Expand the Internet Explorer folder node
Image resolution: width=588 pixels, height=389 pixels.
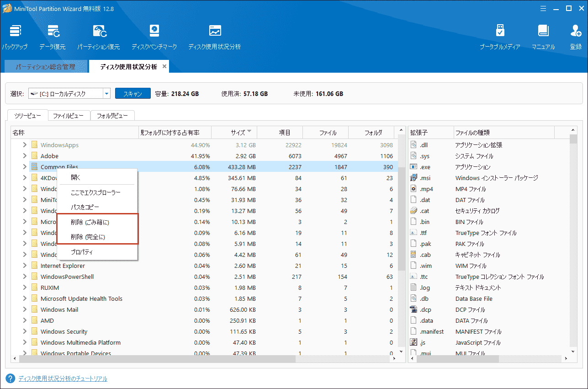(x=25, y=266)
